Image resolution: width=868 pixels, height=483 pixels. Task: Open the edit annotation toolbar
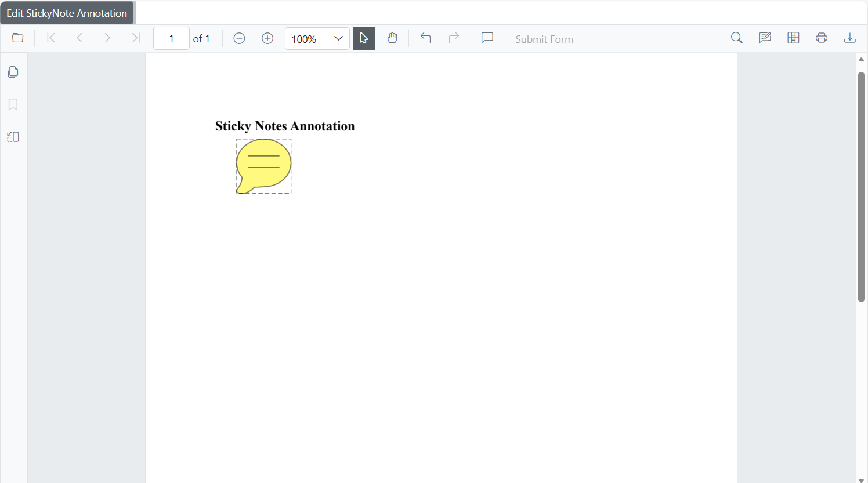click(x=765, y=38)
